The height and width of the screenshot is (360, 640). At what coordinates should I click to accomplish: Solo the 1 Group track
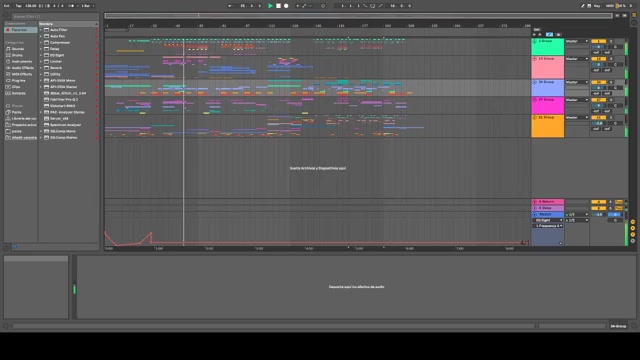click(611, 41)
